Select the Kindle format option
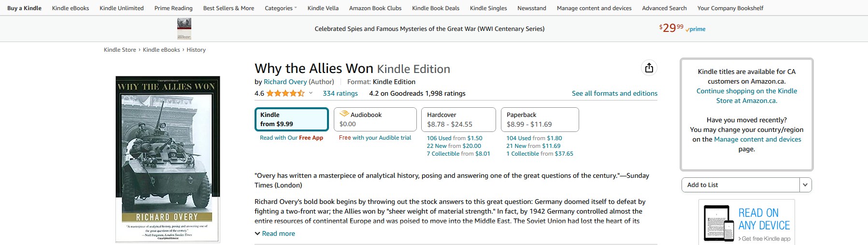The height and width of the screenshot is (245, 868). (x=292, y=119)
